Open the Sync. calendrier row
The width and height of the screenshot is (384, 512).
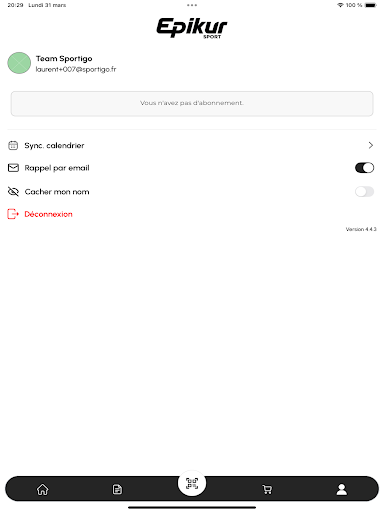[x=192, y=145]
